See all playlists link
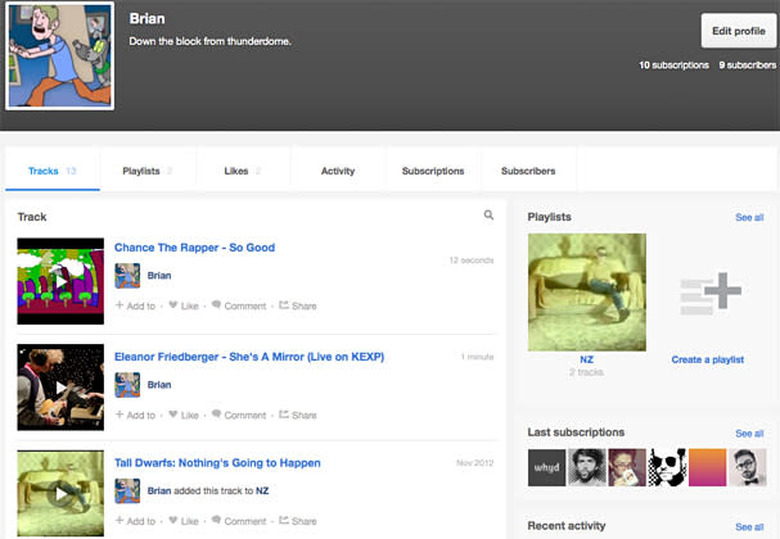 [x=749, y=217]
